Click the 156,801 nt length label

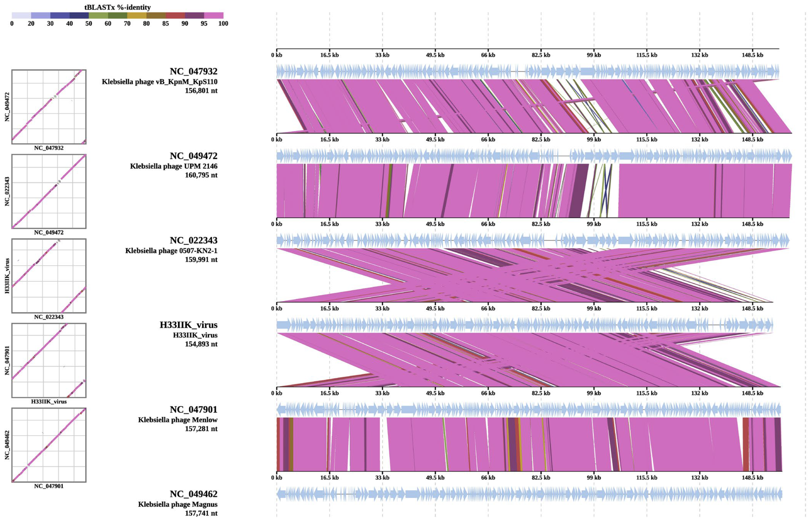coord(201,90)
